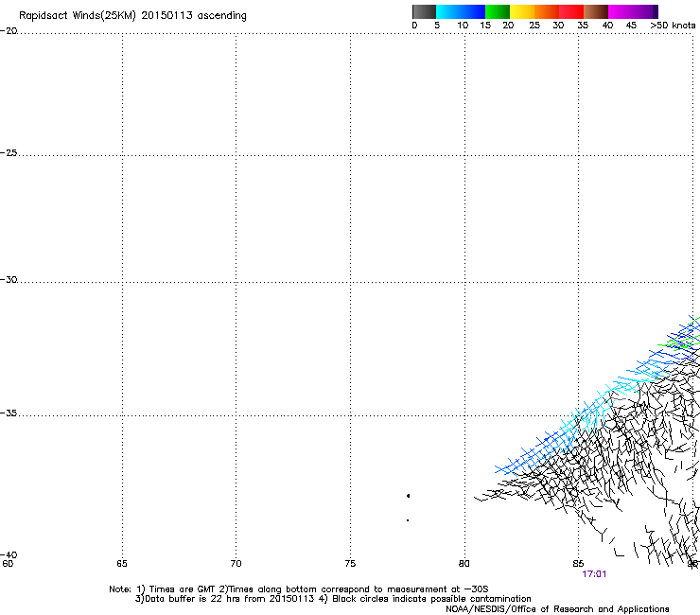Click the '70' longitude label
This screenshot has height=615, width=700.
click(236, 564)
